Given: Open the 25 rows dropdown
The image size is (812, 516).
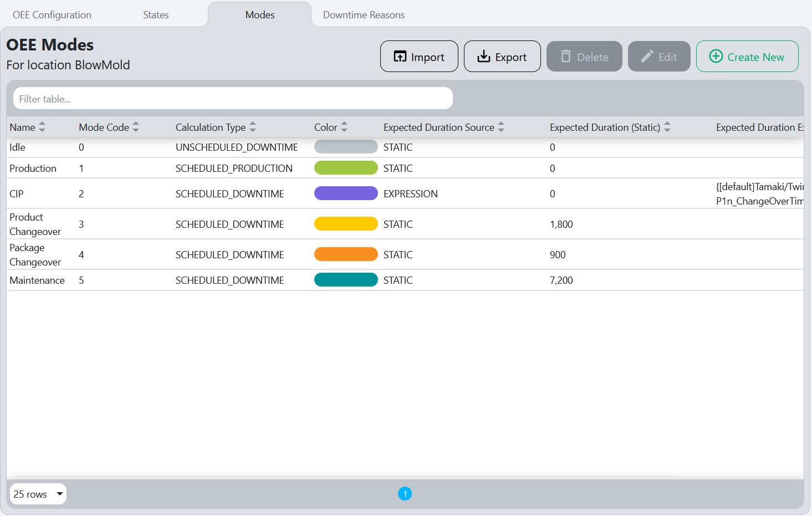Looking at the screenshot, I should 38,494.
